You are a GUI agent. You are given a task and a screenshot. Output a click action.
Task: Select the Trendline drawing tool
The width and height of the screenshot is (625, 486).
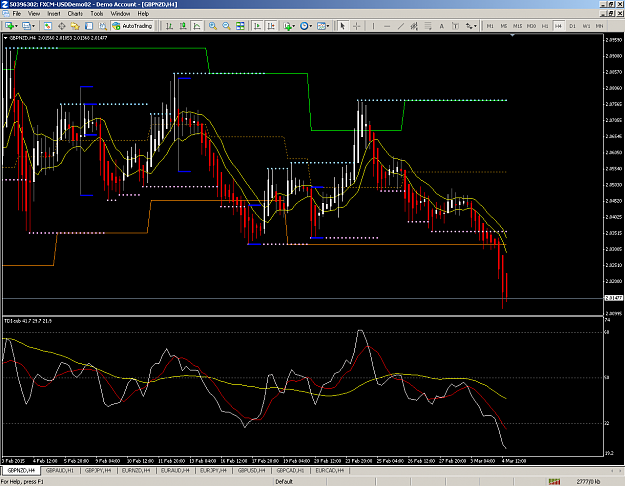[x=401, y=26]
